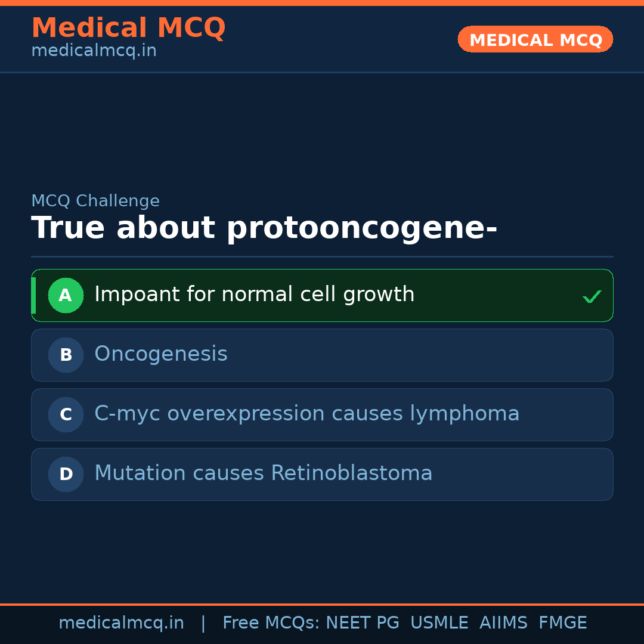This screenshot has width=644, height=644.
Task: Visit medicalmcq.in link in header
Action: tap(94, 51)
